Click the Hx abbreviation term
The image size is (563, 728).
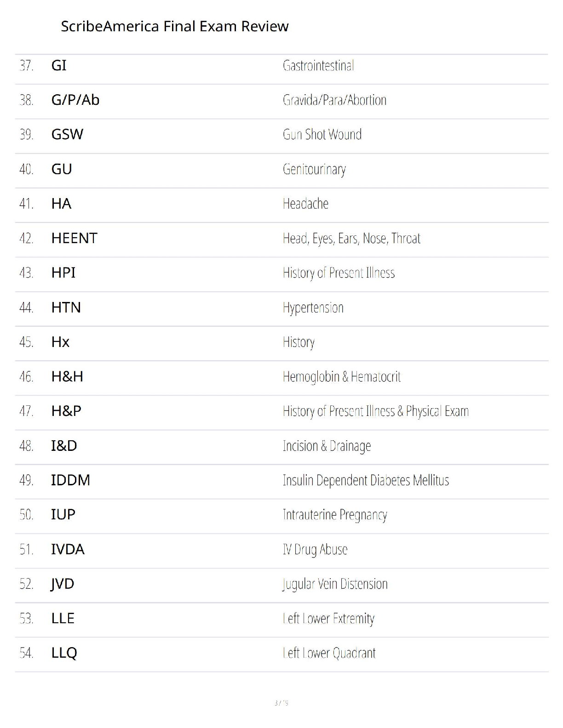click(60, 342)
